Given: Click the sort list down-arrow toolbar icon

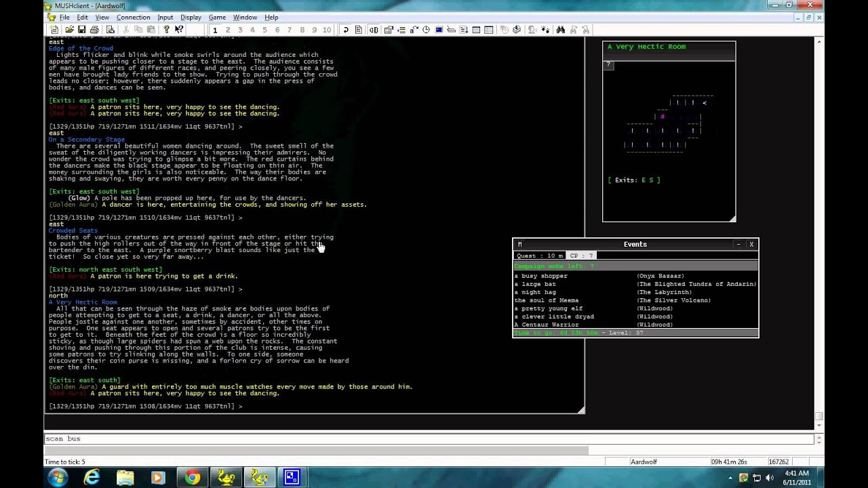Looking at the screenshot, I should click(463, 30).
